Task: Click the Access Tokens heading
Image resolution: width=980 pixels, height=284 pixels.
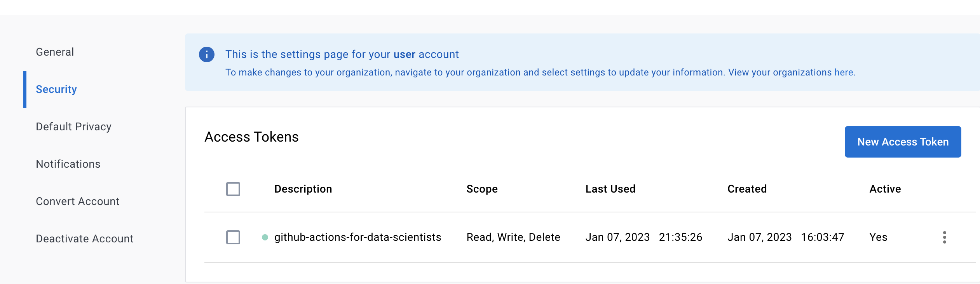Action: tap(251, 137)
